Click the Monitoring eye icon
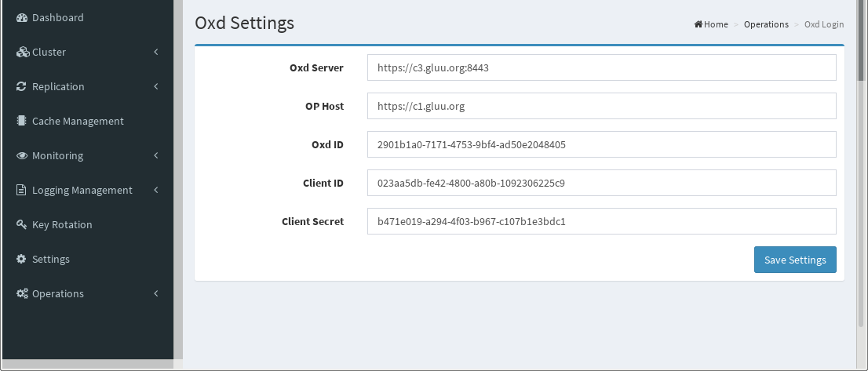The height and width of the screenshot is (371, 868). pos(22,155)
